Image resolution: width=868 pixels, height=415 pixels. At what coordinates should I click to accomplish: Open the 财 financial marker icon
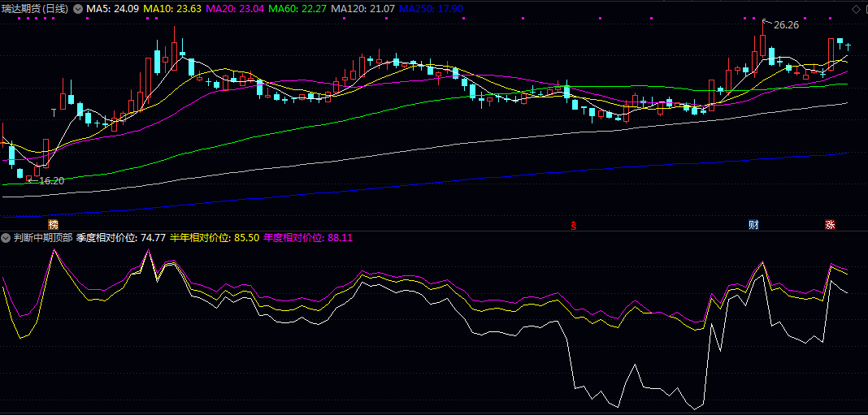click(x=754, y=225)
